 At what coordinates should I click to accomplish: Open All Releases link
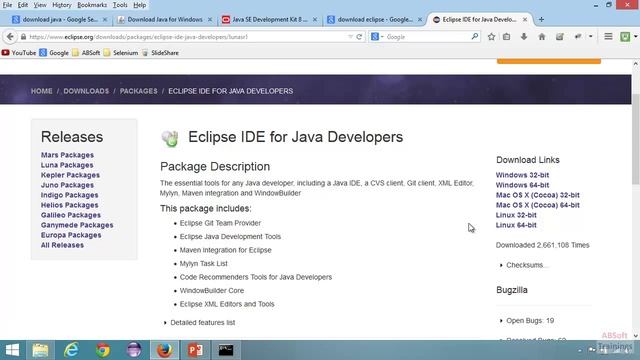coord(62,245)
